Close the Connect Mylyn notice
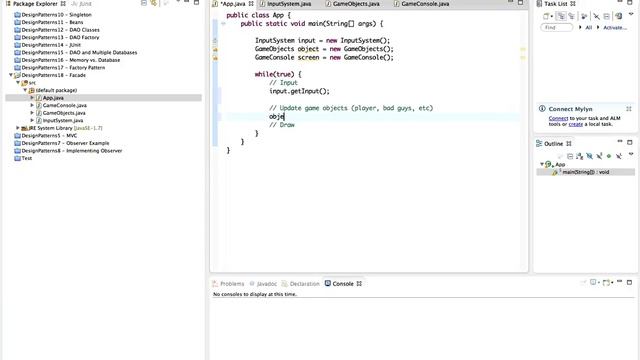Image resolution: width=640 pixels, height=360 pixels. (x=629, y=109)
